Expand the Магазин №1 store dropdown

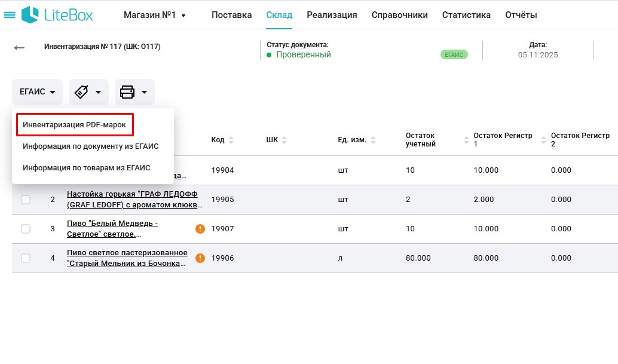coord(154,15)
